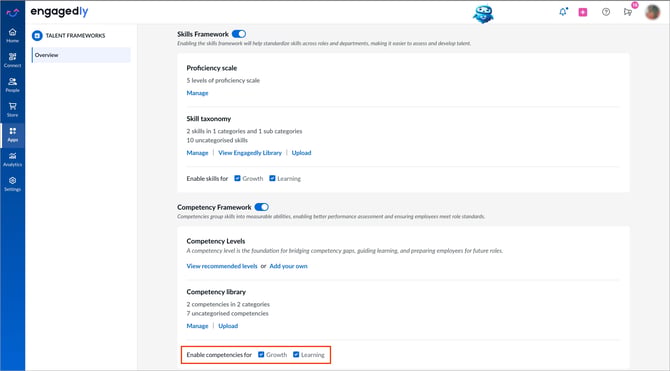Click Add your own link
Image resolution: width=670 pixels, height=371 pixels.
click(288, 266)
